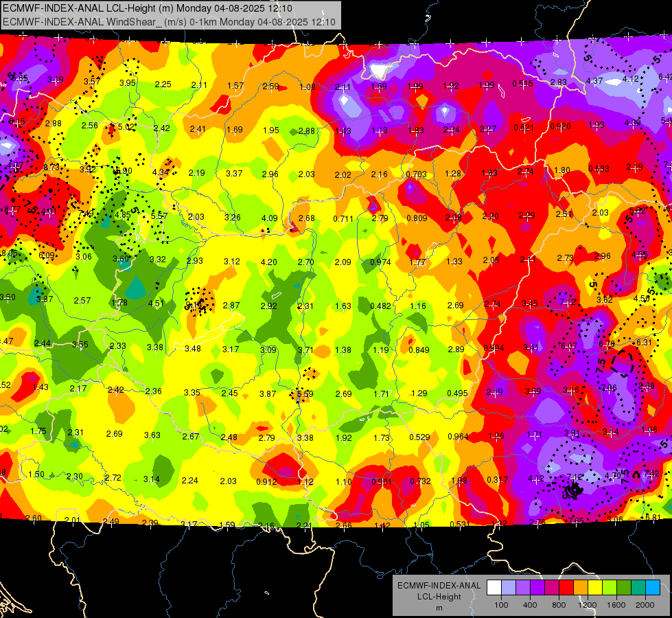Click ECMWF-INDEX-ANAL label in legend box
This screenshot has height=618, width=672.
click(x=439, y=586)
